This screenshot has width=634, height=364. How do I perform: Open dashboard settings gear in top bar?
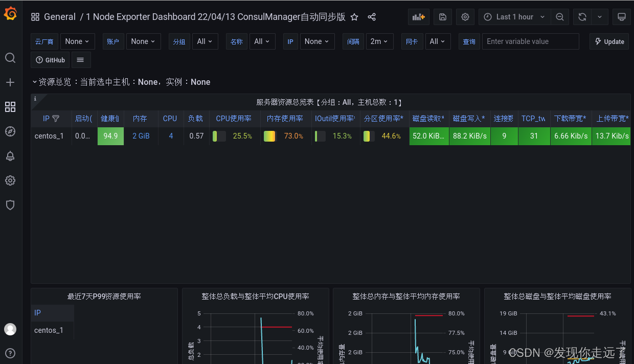[x=465, y=17]
